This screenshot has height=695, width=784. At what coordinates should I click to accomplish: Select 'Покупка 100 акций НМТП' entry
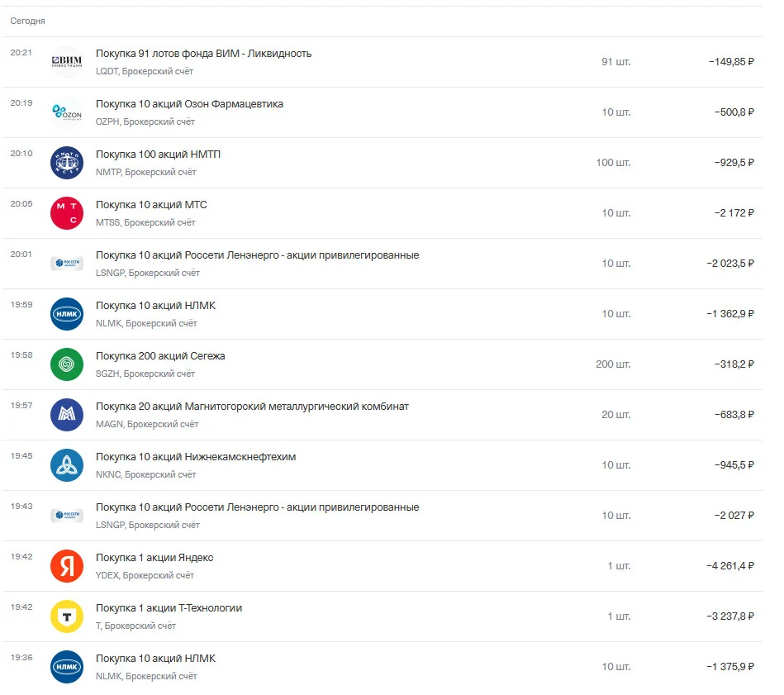pyautogui.click(x=158, y=155)
